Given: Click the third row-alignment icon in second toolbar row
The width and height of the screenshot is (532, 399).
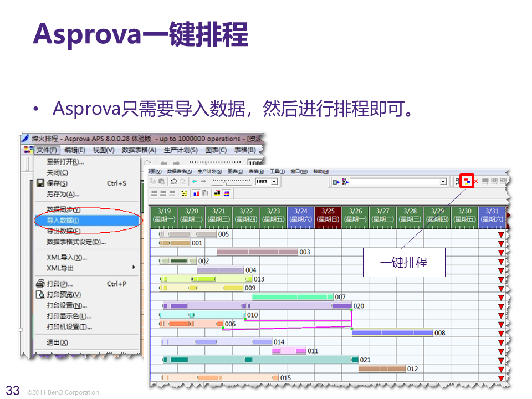Looking at the screenshot, I should [172, 193].
